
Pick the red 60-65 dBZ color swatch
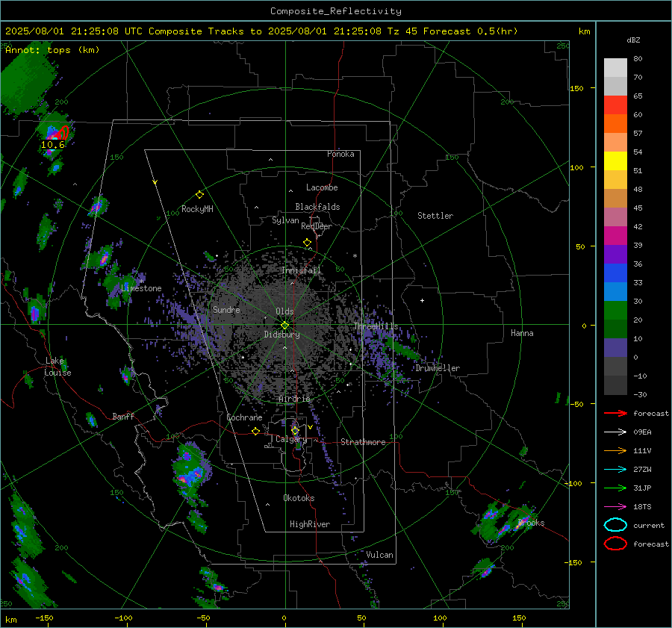pyautogui.click(x=615, y=105)
